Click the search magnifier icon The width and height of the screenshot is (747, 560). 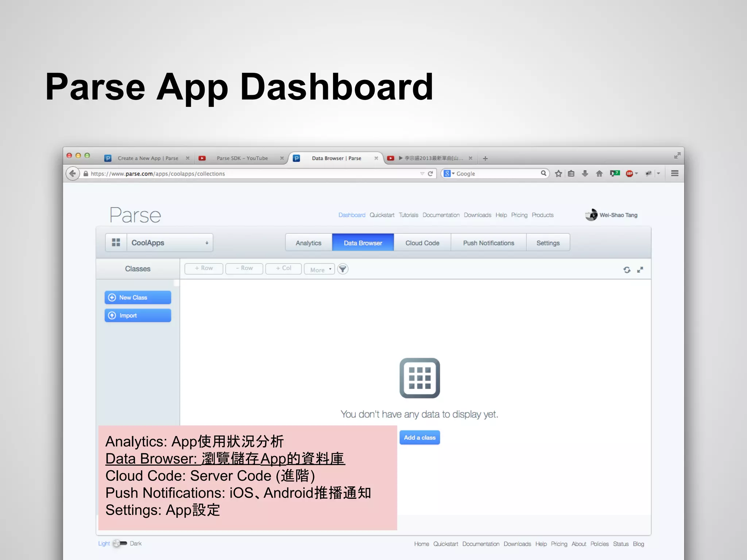click(543, 173)
